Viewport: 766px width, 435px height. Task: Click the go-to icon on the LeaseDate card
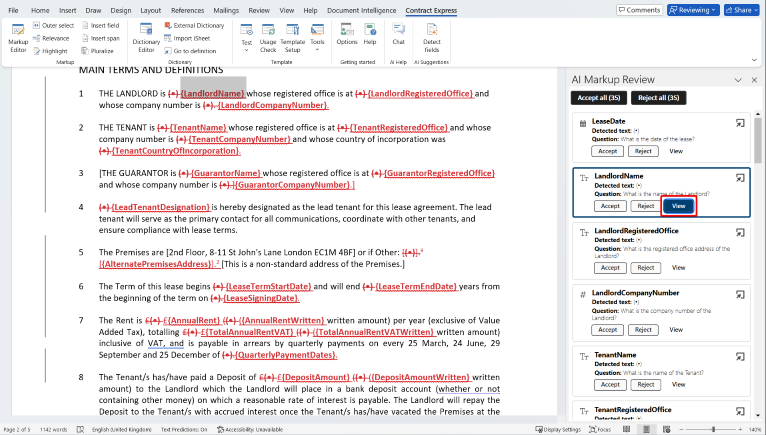(x=740, y=123)
